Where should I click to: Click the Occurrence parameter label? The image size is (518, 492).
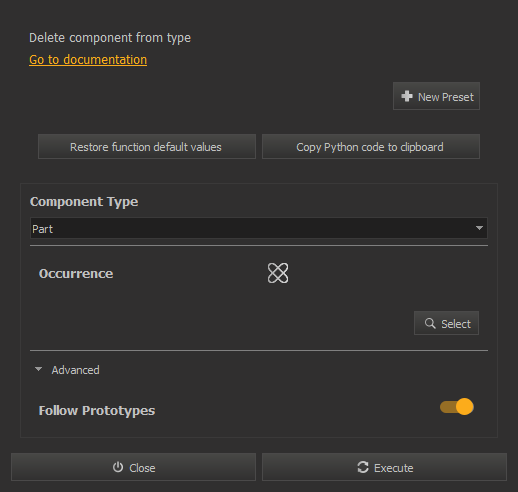76,274
